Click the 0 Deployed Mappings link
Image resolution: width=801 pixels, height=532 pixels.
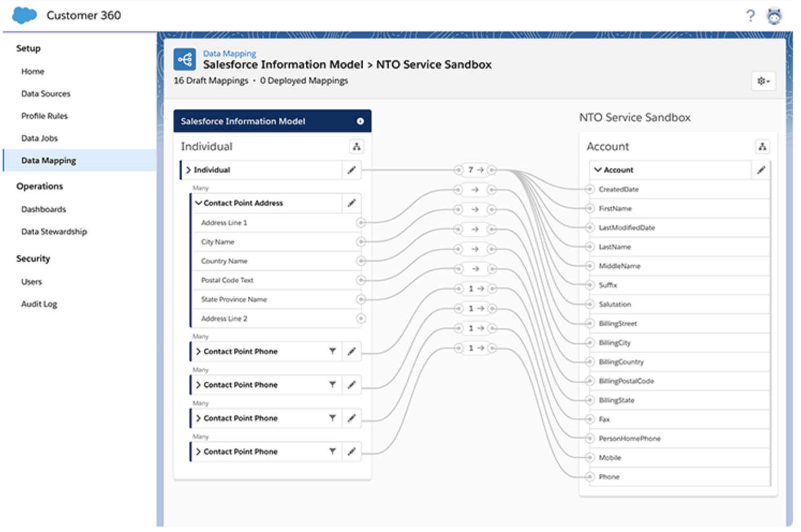[x=304, y=80]
